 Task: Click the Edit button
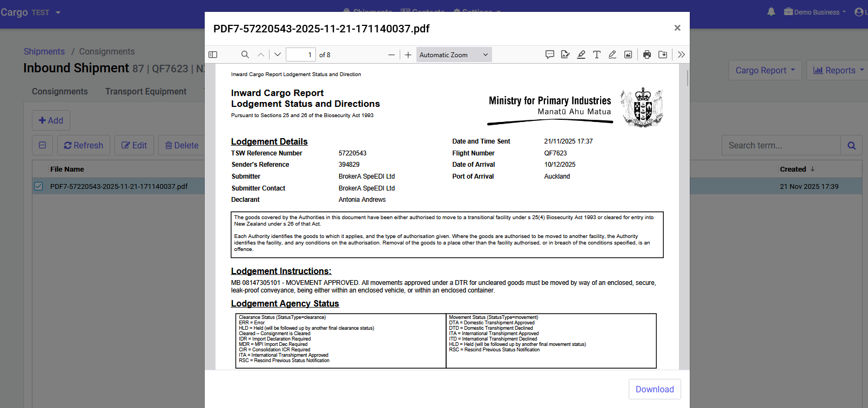pyautogui.click(x=134, y=145)
